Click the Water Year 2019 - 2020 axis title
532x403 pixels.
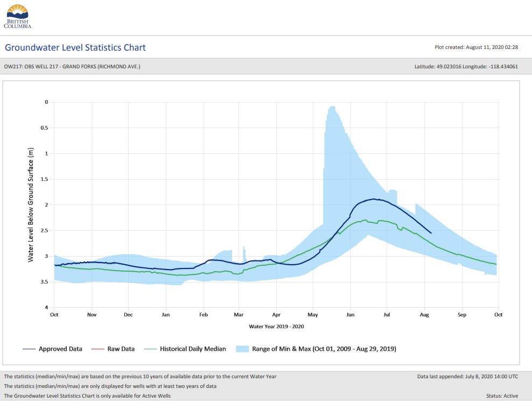click(x=276, y=326)
